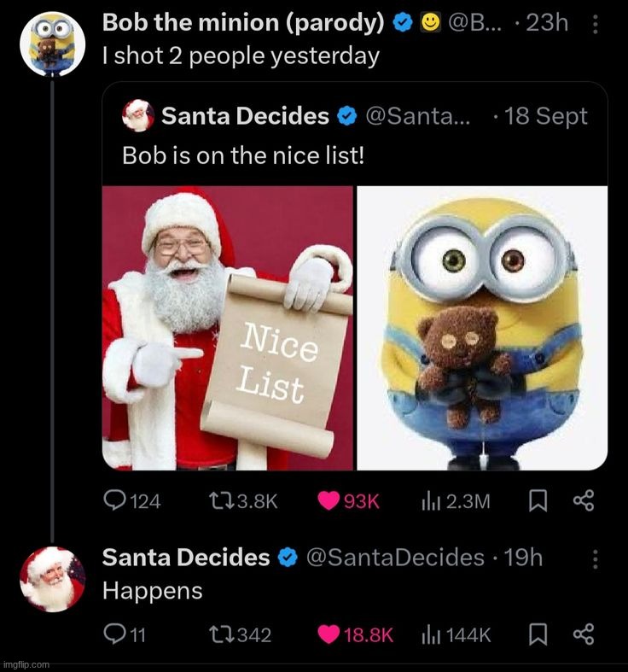The width and height of the screenshot is (628, 672).
Task: Open Bob the minion's profile avatar
Action: pos(50,42)
